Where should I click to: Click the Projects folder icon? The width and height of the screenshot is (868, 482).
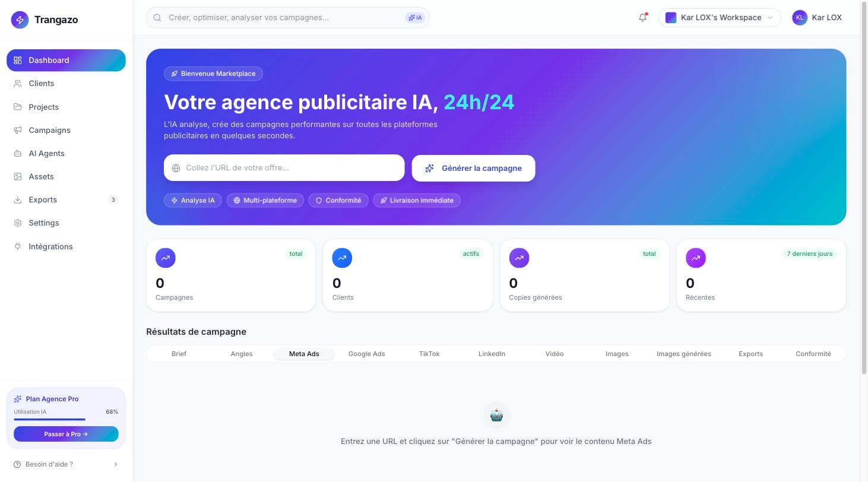18,107
